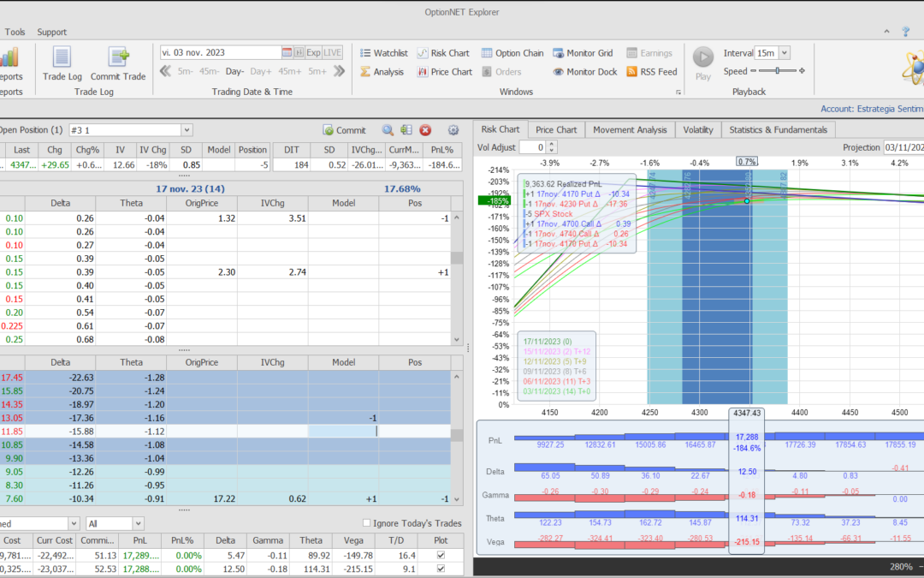Image resolution: width=924 pixels, height=578 pixels.
Task: Open the Watchlist window
Action: [382, 53]
